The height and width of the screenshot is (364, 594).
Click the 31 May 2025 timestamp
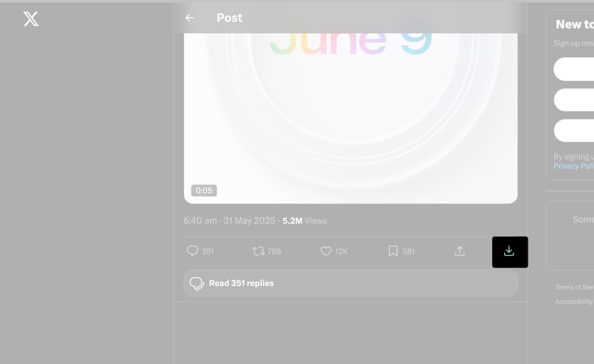[x=249, y=221]
